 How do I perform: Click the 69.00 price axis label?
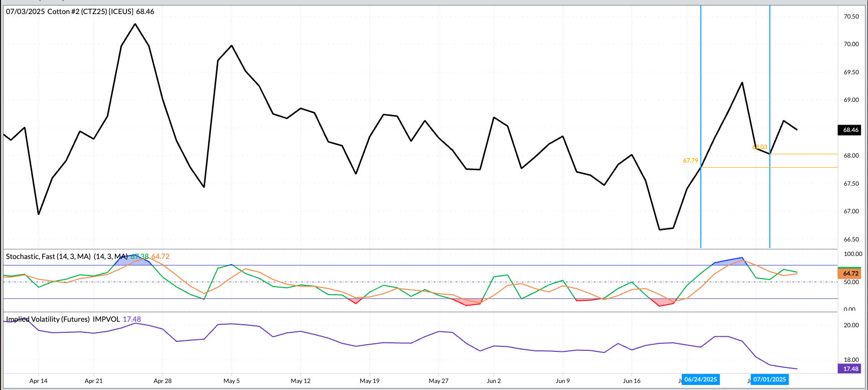coord(851,100)
